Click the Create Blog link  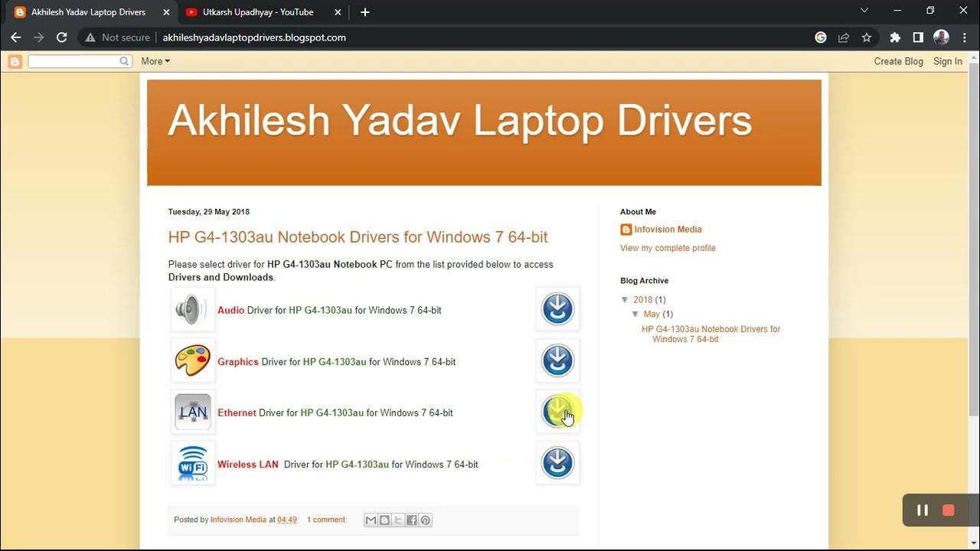899,61
